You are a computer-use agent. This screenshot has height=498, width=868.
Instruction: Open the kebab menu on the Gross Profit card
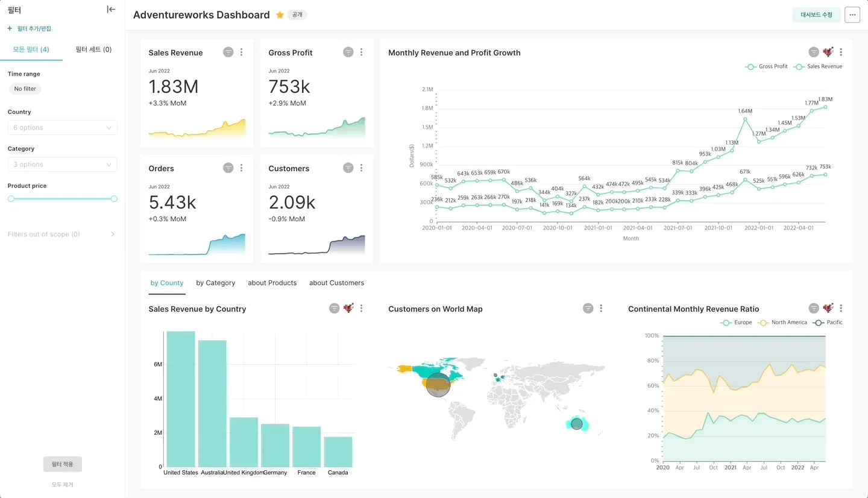pos(362,52)
